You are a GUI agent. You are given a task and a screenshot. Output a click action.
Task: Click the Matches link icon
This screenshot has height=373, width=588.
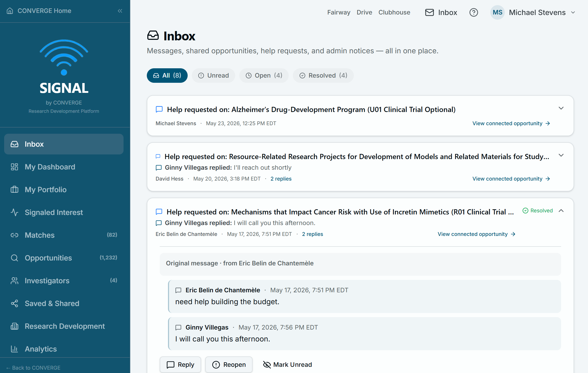pos(14,235)
